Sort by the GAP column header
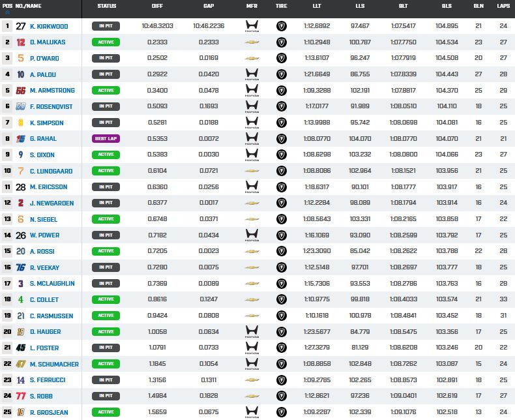The width and height of the screenshot is (515, 420). click(x=209, y=6)
